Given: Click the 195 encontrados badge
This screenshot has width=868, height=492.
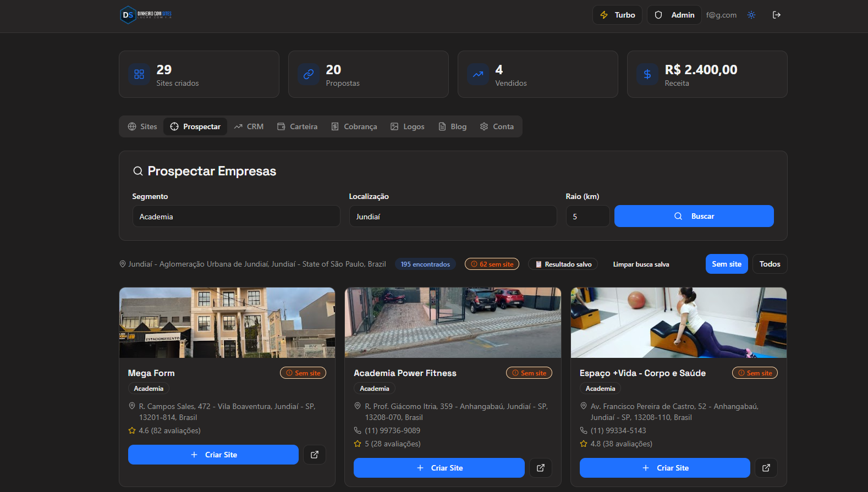Looking at the screenshot, I should (x=425, y=264).
